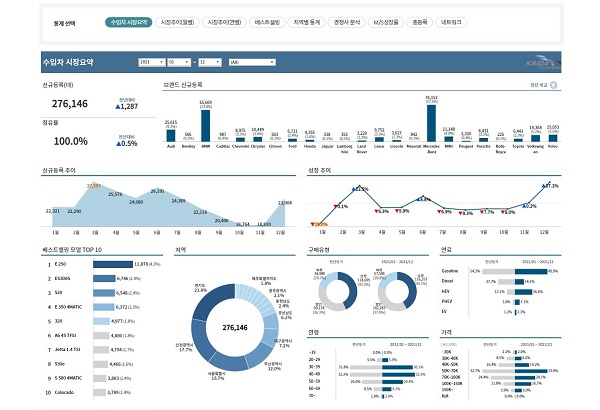The height and width of the screenshot is (410, 600).
Task: Select the E 250 bar in TOP 10
Action: (113, 264)
